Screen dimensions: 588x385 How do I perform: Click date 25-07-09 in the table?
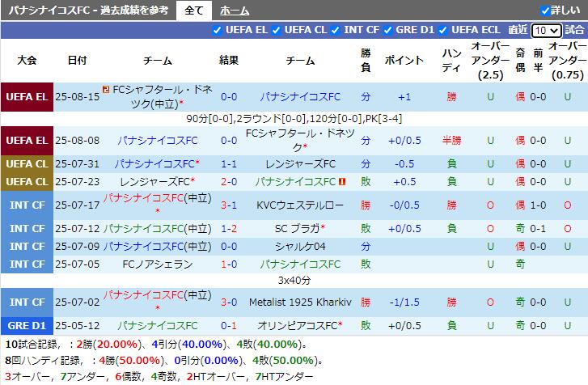(78, 247)
